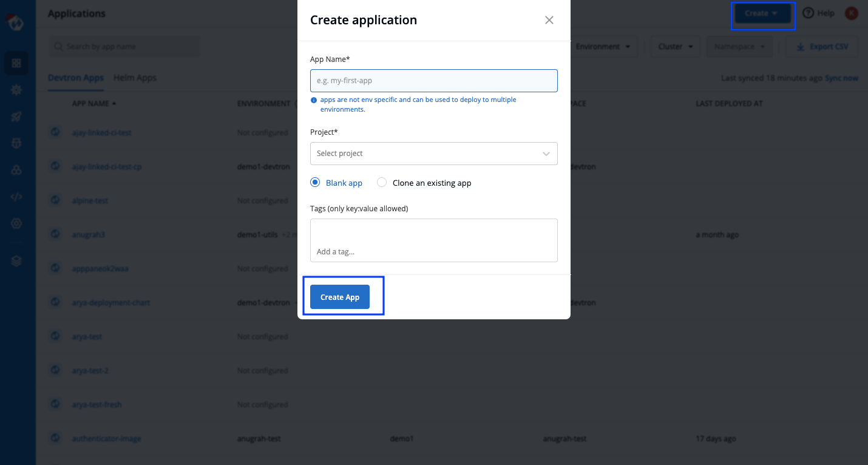Image resolution: width=868 pixels, height=465 pixels.
Task: Open the Jobs icon below Applications
Action: (16, 89)
